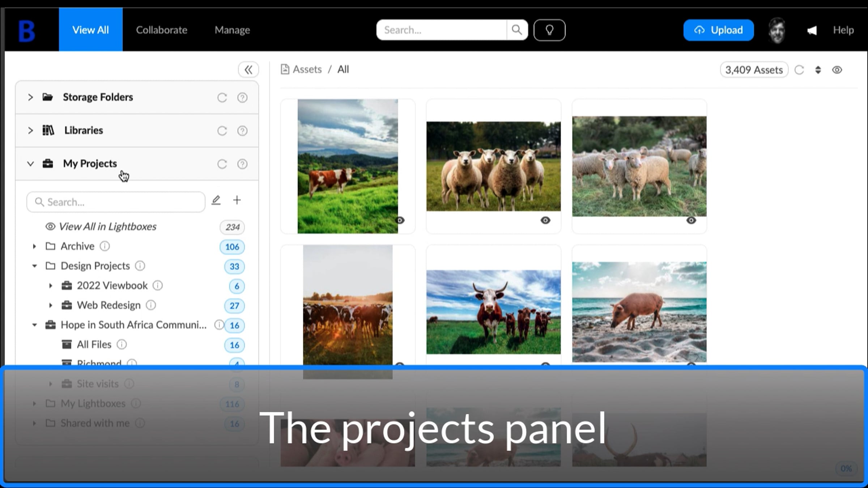Collapse Hope in South Africa project arrow
This screenshot has width=868, height=488.
[x=34, y=325]
